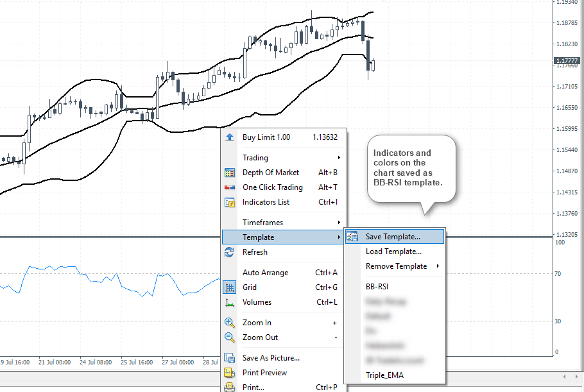Click the Indicators List icon

pos(230,202)
